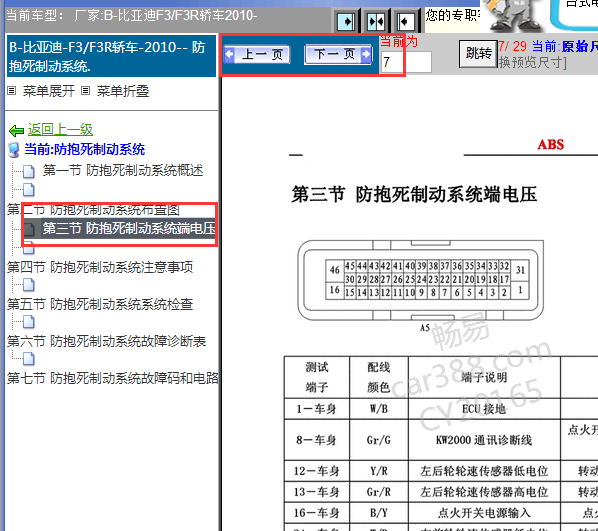Viewport: 598px width, 531px height.
Task: Click the ABS header in document
Action: [x=550, y=145]
